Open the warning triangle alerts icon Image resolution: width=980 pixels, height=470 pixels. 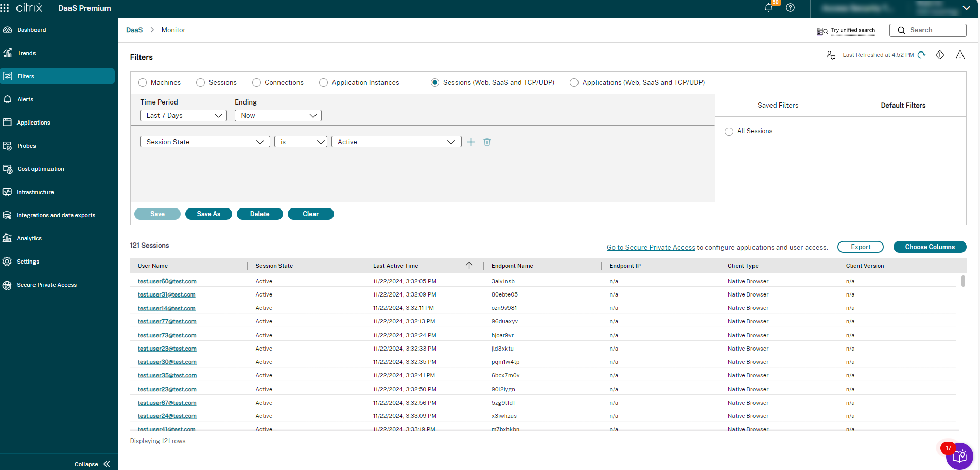pos(960,55)
